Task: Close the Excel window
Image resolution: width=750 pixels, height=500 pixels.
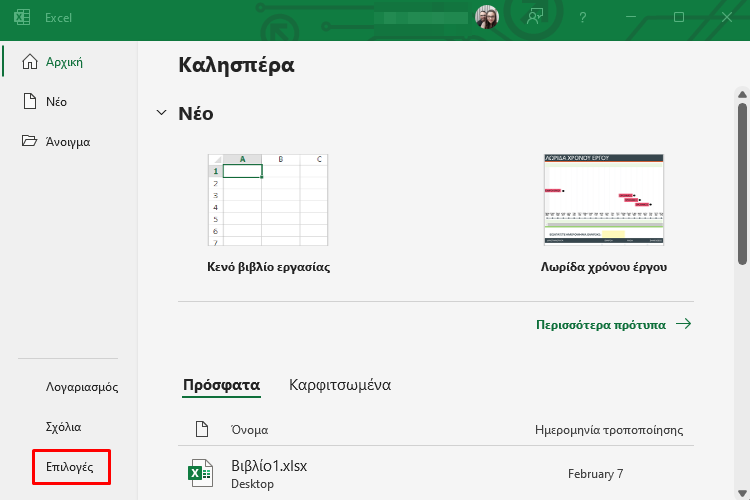Action: pyautogui.click(x=727, y=17)
